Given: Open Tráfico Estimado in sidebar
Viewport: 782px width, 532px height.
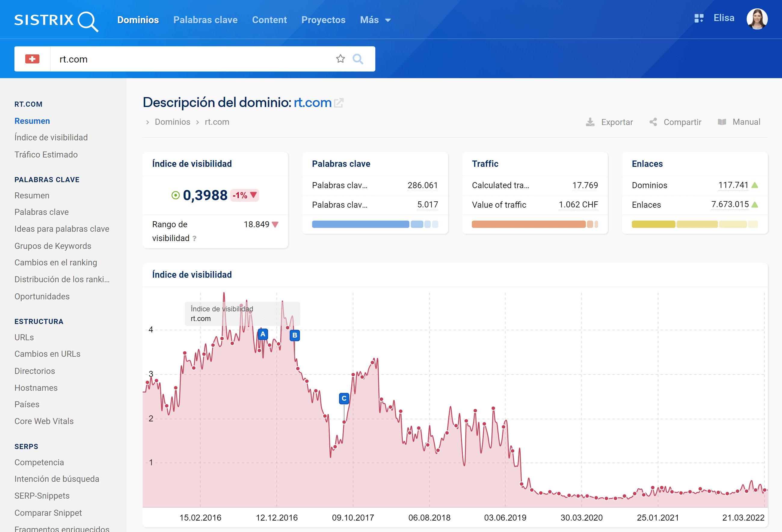Looking at the screenshot, I should pyautogui.click(x=46, y=154).
